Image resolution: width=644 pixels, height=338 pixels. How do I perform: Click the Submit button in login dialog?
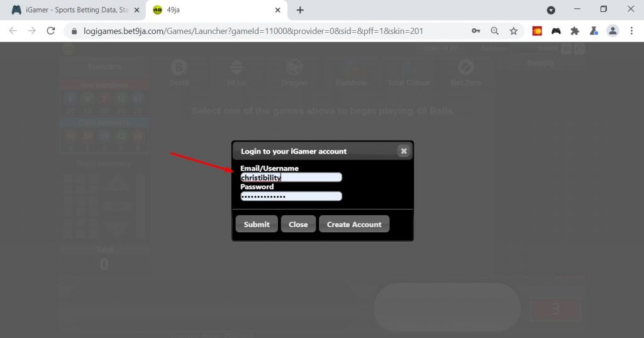click(257, 224)
